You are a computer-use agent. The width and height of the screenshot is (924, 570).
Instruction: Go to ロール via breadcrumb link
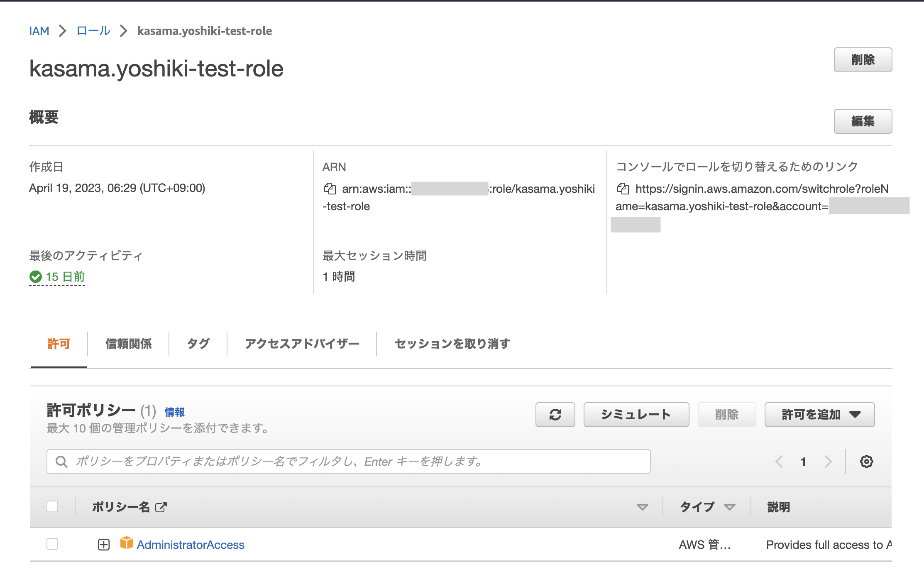[93, 31]
